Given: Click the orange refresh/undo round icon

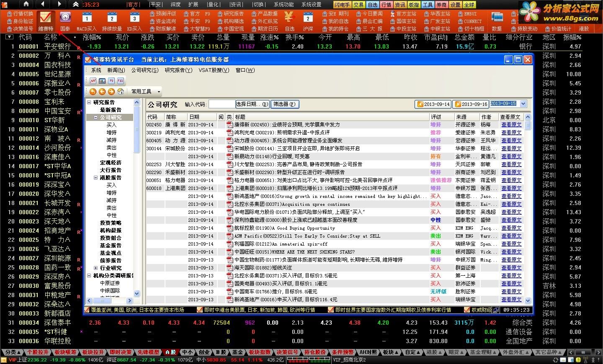Looking at the screenshot, I should click(93, 92).
